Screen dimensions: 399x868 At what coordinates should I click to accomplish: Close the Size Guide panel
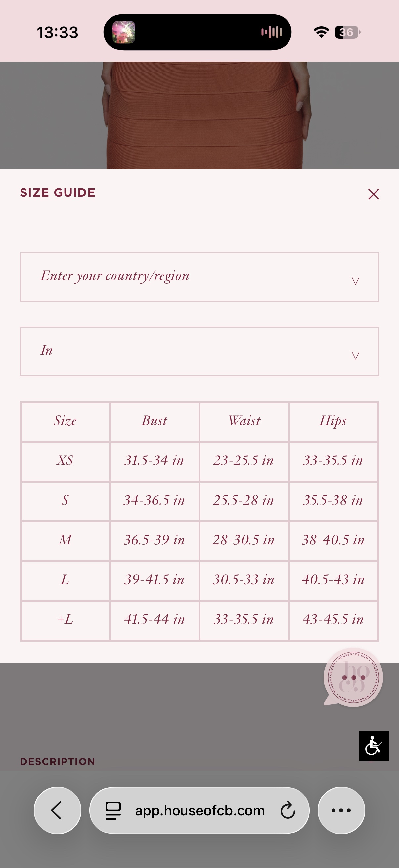[374, 194]
